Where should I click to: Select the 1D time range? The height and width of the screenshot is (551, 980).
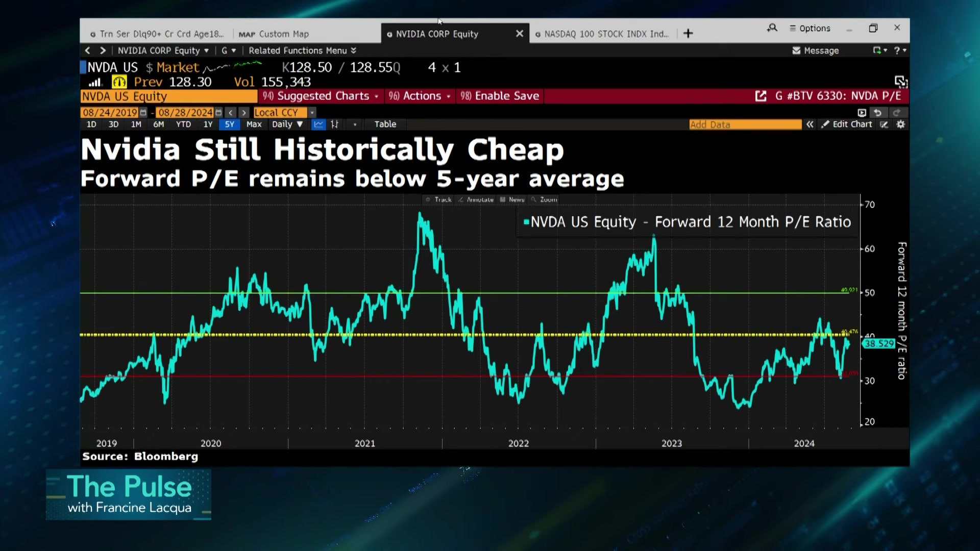pyautogui.click(x=91, y=124)
